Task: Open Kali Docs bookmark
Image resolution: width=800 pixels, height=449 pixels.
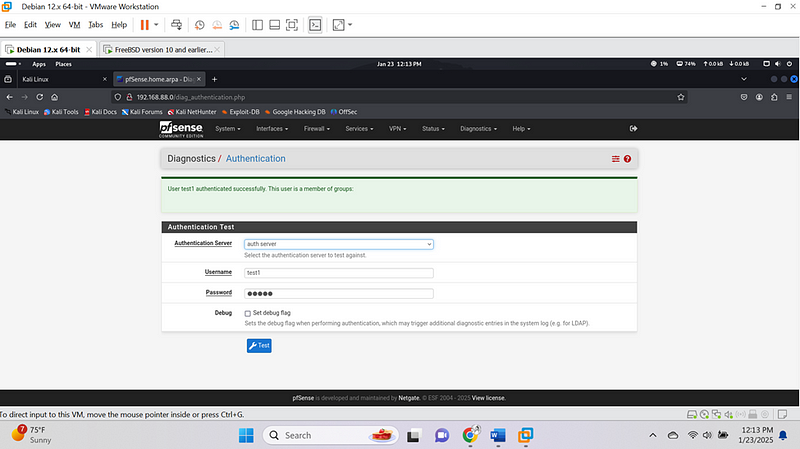Action: (101, 112)
